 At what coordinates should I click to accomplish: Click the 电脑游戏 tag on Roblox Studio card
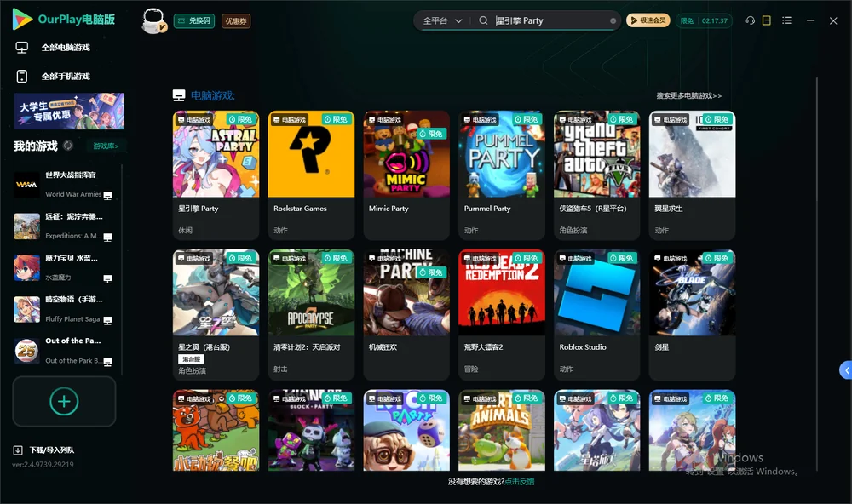[575, 259]
